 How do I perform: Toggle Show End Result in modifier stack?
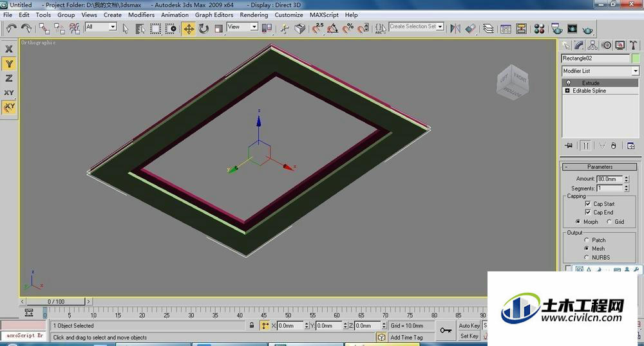pyautogui.click(x=586, y=145)
